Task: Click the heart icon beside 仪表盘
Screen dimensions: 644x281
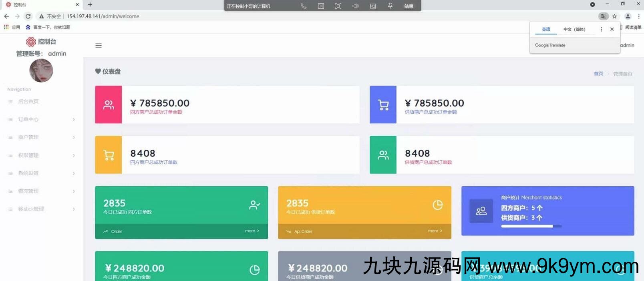Action: (x=98, y=71)
